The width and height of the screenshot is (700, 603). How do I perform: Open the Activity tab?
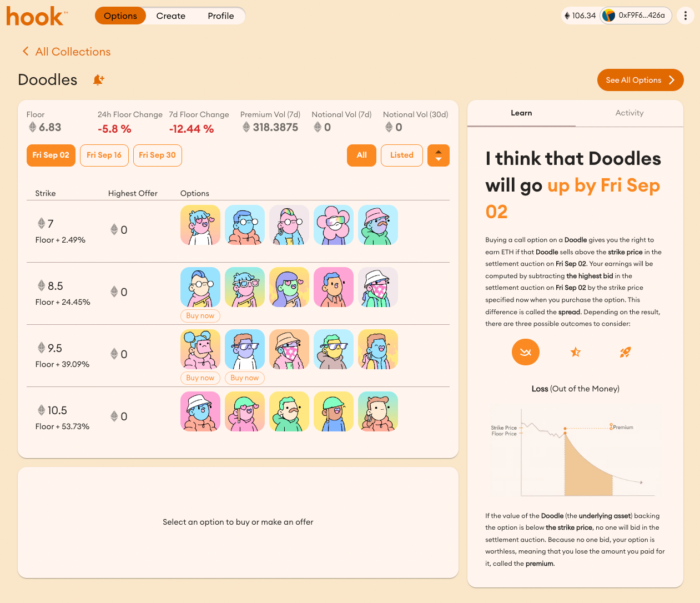pos(630,113)
